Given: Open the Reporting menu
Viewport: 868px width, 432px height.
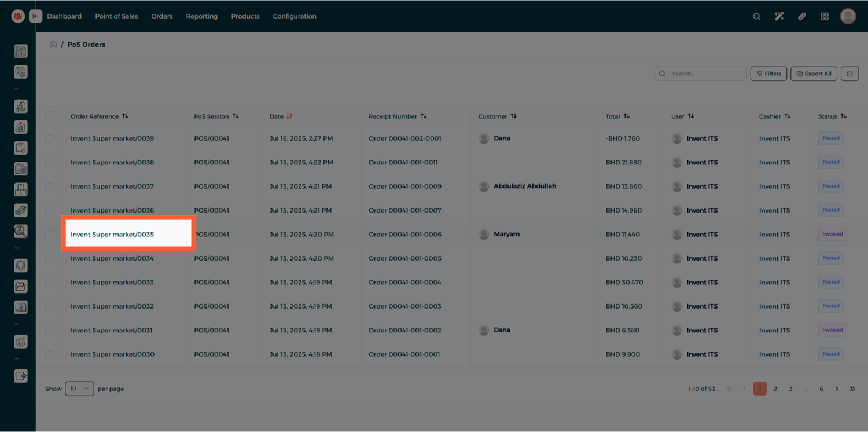Looking at the screenshot, I should pyautogui.click(x=201, y=16).
